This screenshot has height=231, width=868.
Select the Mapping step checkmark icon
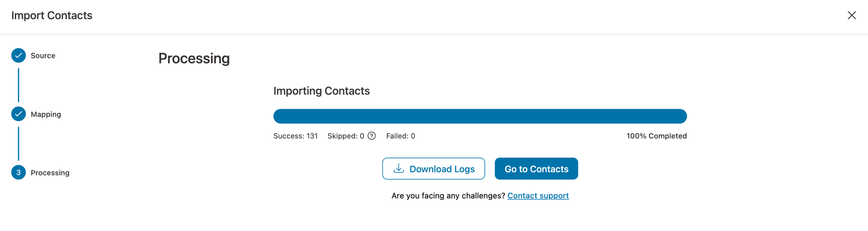tap(18, 114)
